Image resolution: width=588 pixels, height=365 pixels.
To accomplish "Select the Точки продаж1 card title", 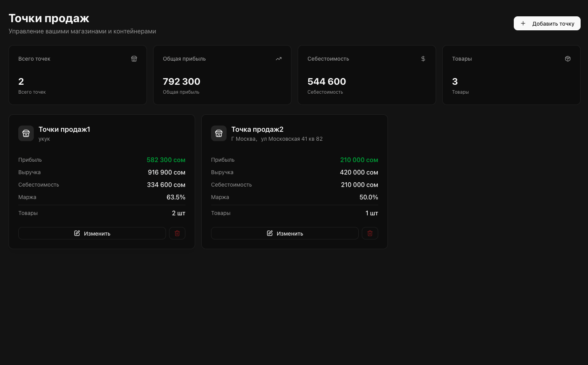I will [x=65, y=129].
